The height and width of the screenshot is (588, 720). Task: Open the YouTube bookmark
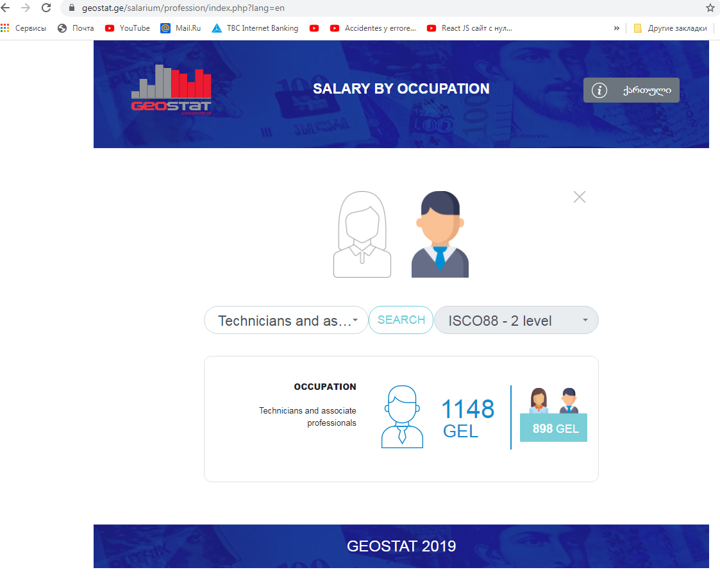pyautogui.click(x=128, y=28)
